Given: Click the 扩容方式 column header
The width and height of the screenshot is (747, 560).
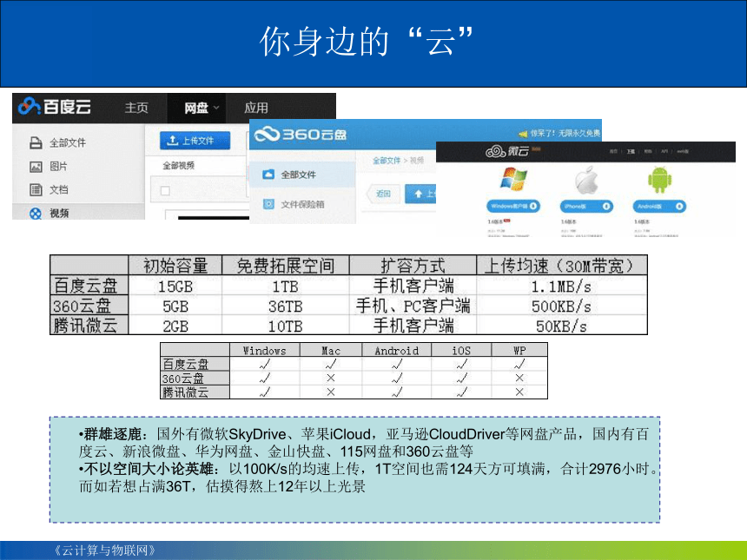Looking at the screenshot, I should (x=413, y=265).
